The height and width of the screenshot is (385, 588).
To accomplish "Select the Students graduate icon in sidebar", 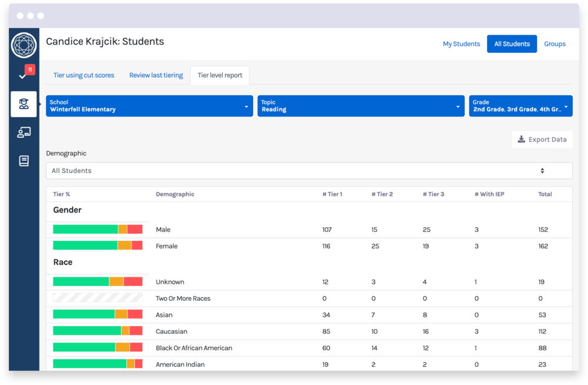I will 24,104.
